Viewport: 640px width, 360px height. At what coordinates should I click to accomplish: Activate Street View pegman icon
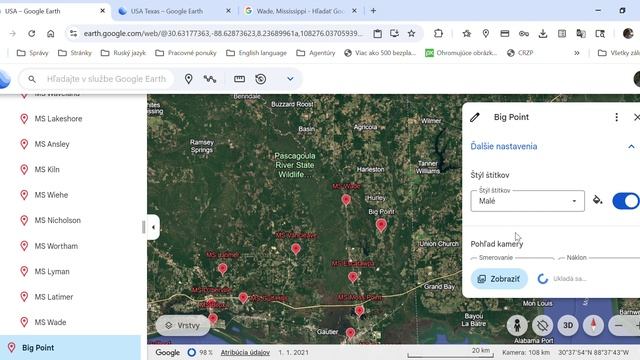click(517, 325)
